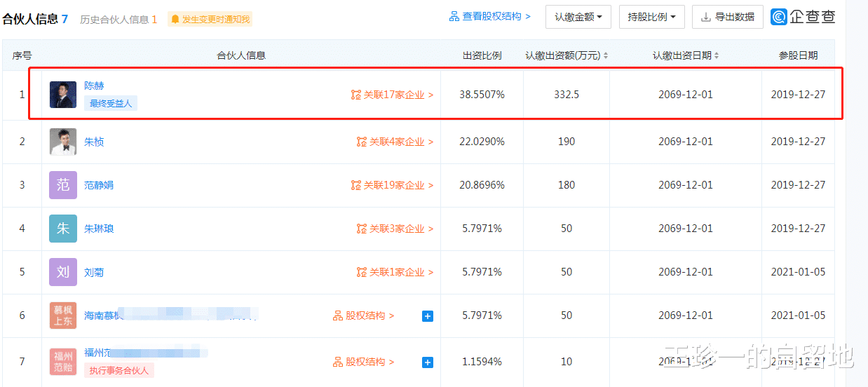The width and height of the screenshot is (868, 387).
Task: Open 查看股权结构 link at top
Action: click(x=490, y=16)
